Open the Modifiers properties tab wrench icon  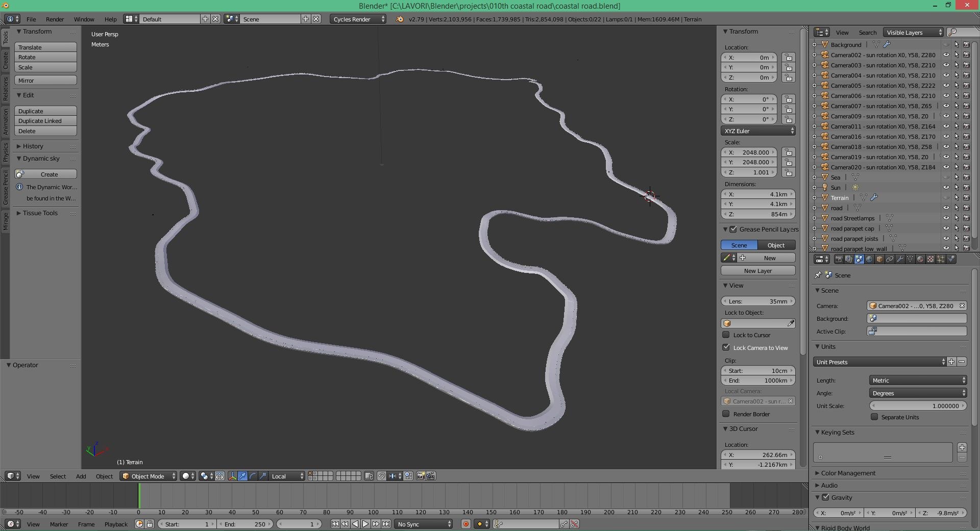[x=900, y=259]
